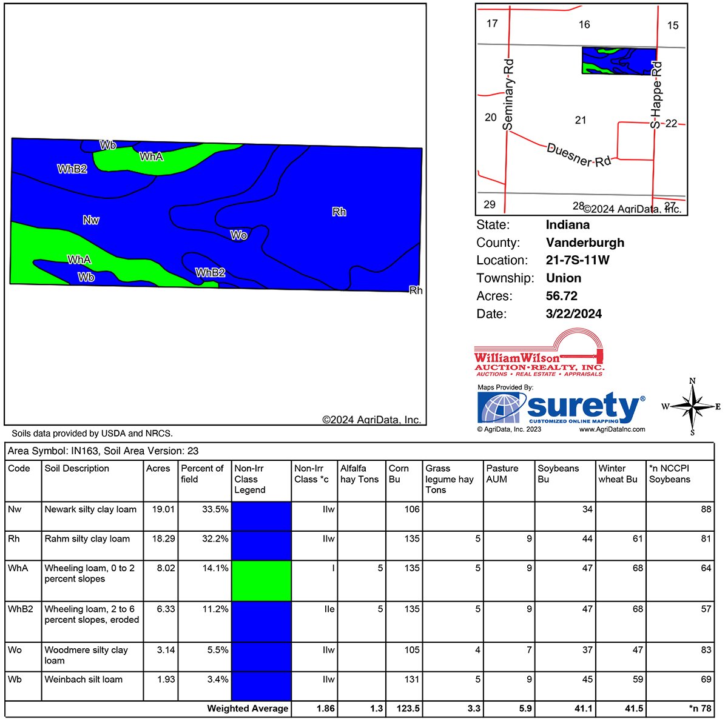
Task: Click the Soil Description column header
Action: pos(77,469)
